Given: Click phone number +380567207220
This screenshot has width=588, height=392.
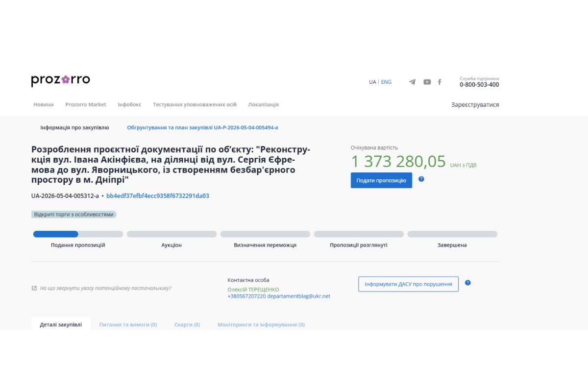Looking at the screenshot, I should coord(246,296).
